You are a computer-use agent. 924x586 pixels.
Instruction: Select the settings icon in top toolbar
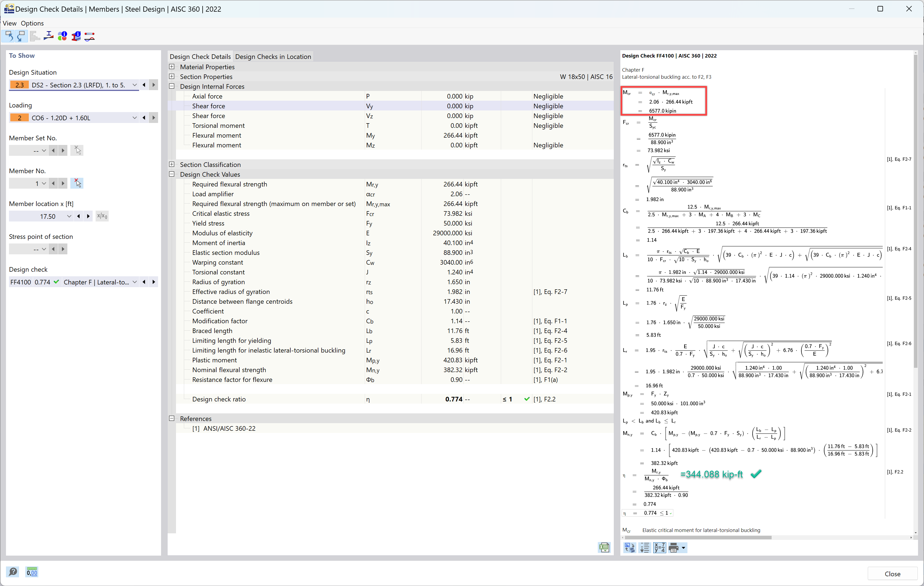37,36
